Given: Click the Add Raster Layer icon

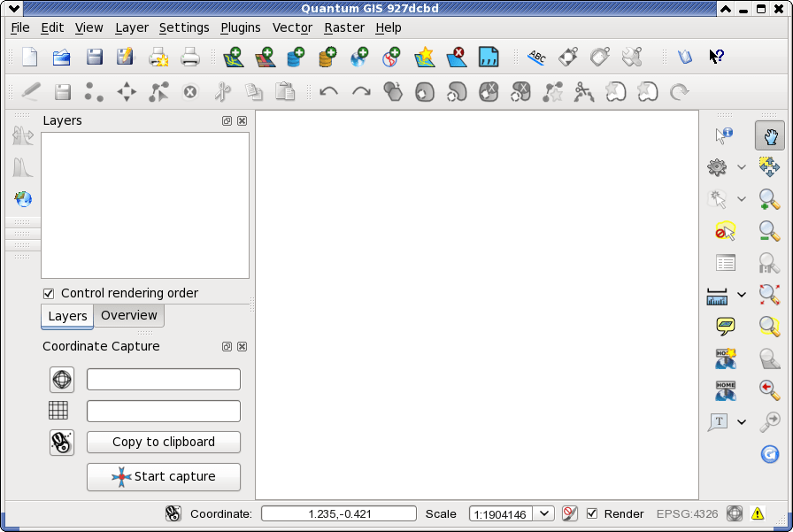Looking at the screenshot, I should pyautogui.click(x=265, y=57).
